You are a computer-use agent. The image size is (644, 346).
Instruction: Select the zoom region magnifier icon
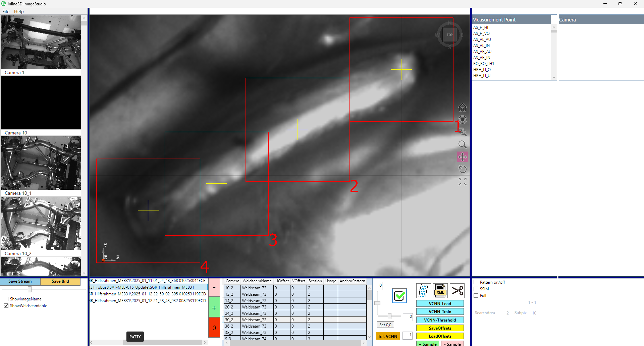click(x=463, y=132)
